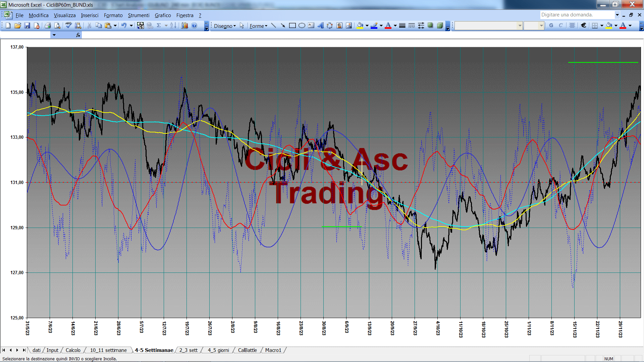
Task: Choose a line style
Action: click(402, 25)
